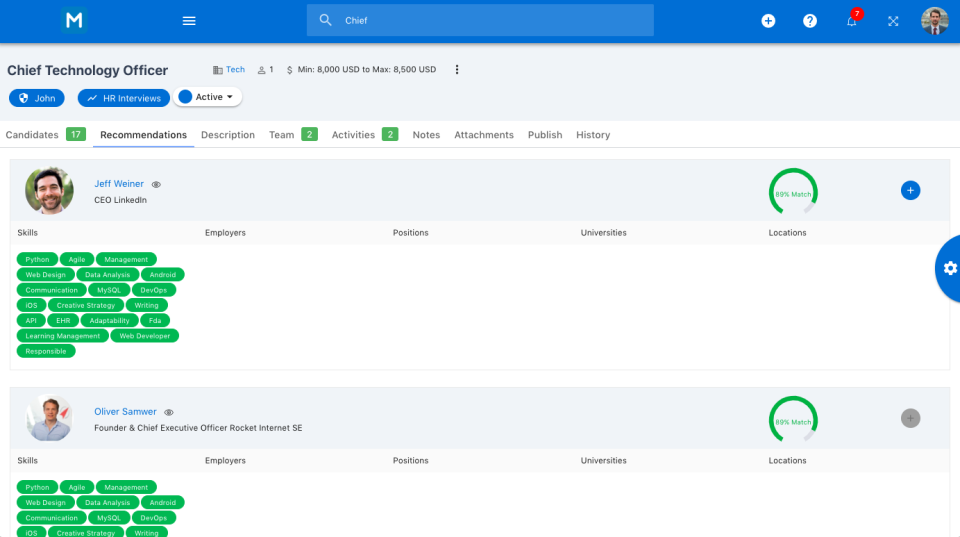Switch to the Candidates tab
Screen dimensions: 960x537
coord(32,135)
